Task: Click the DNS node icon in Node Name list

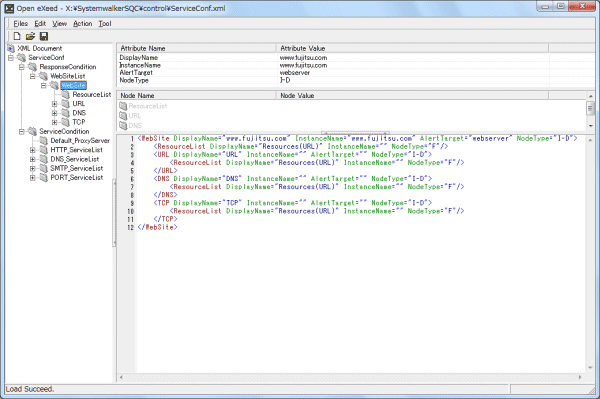Action: coord(123,125)
